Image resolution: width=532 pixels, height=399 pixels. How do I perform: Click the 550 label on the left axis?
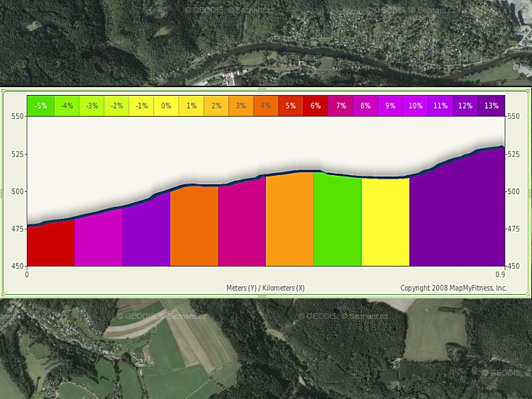pos(17,116)
